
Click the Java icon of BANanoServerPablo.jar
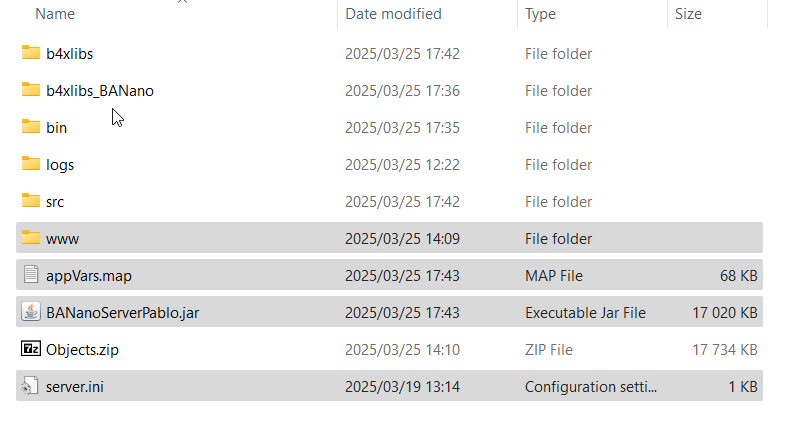(31, 312)
